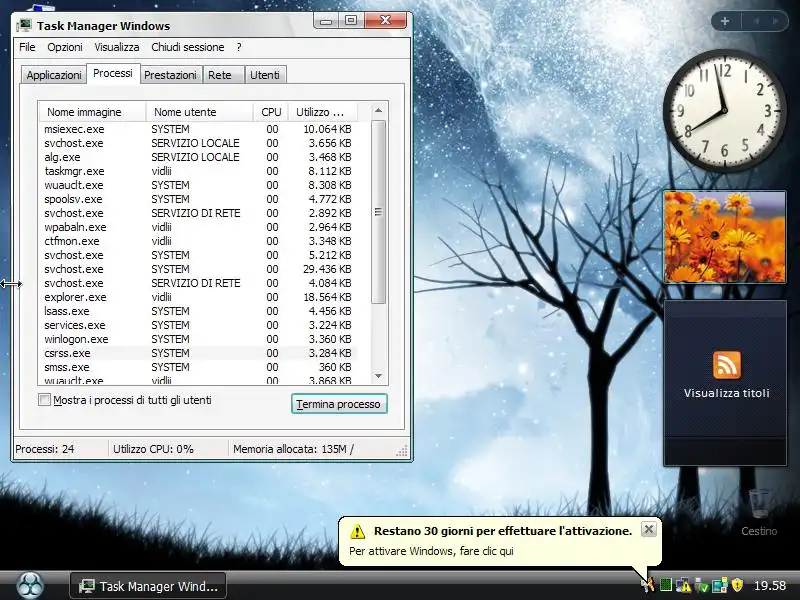Open the yellow security shield tray icon

point(737,585)
